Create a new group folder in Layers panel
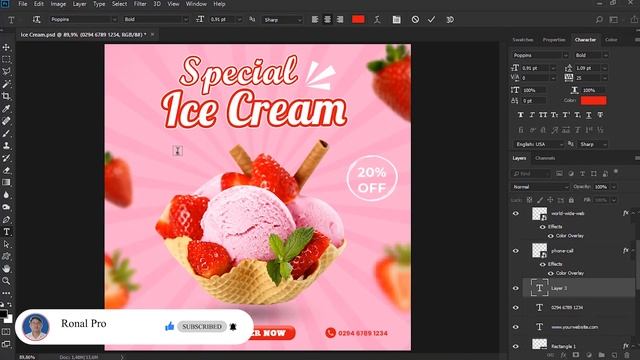Screen dimensions: 640x360 (601, 355)
